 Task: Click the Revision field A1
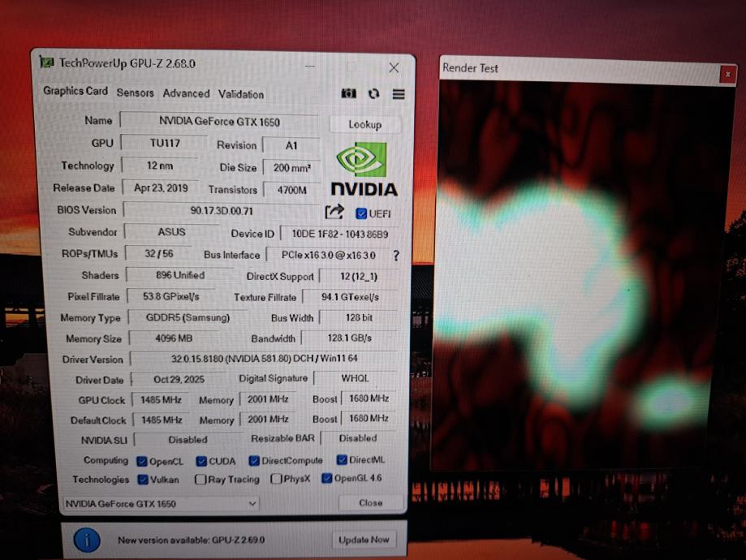(x=291, y=145)
